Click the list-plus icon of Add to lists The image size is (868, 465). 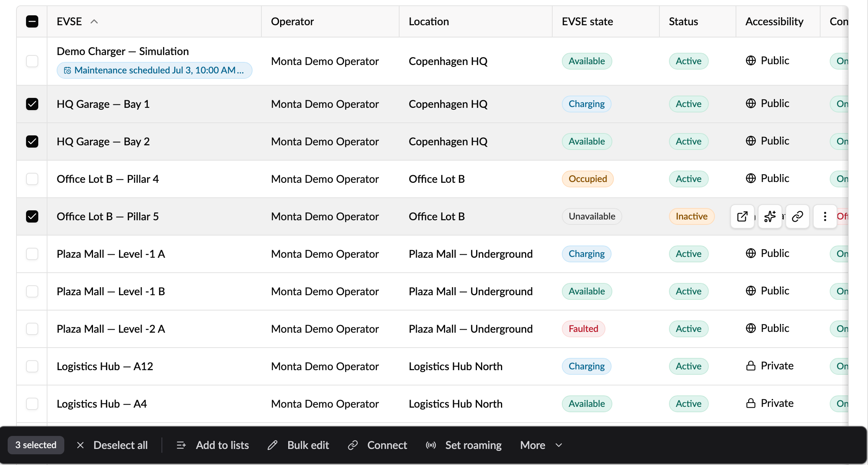tap(181, 445)
